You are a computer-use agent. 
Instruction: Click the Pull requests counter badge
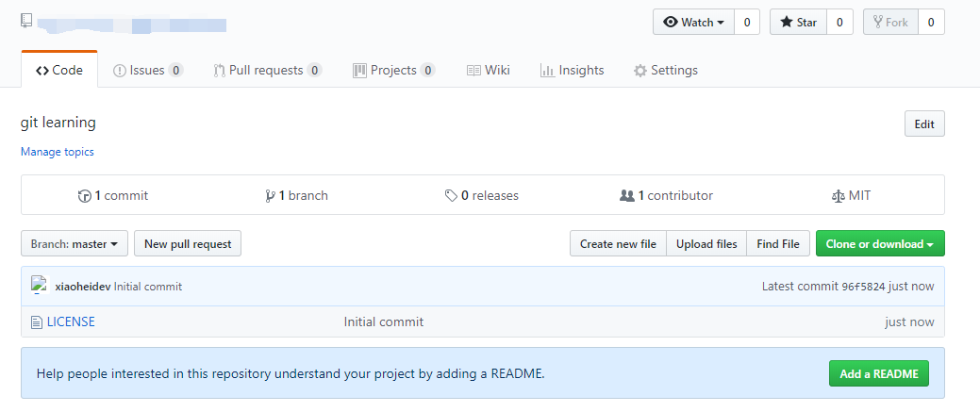click(314, 70)
